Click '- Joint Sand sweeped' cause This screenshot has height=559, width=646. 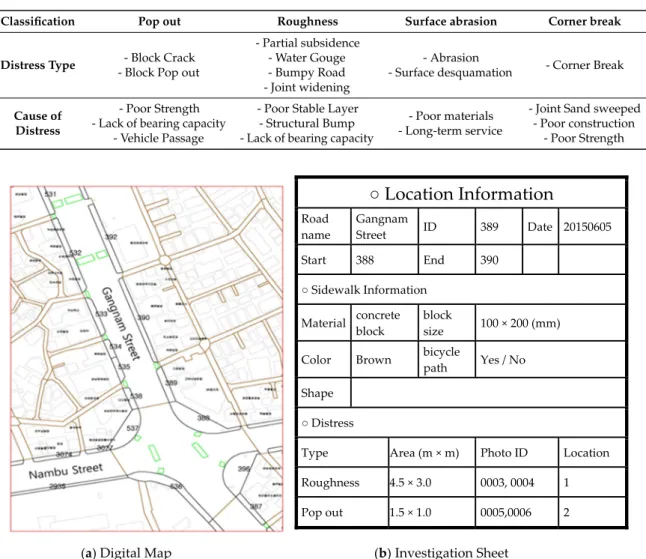tap(585, 108)
